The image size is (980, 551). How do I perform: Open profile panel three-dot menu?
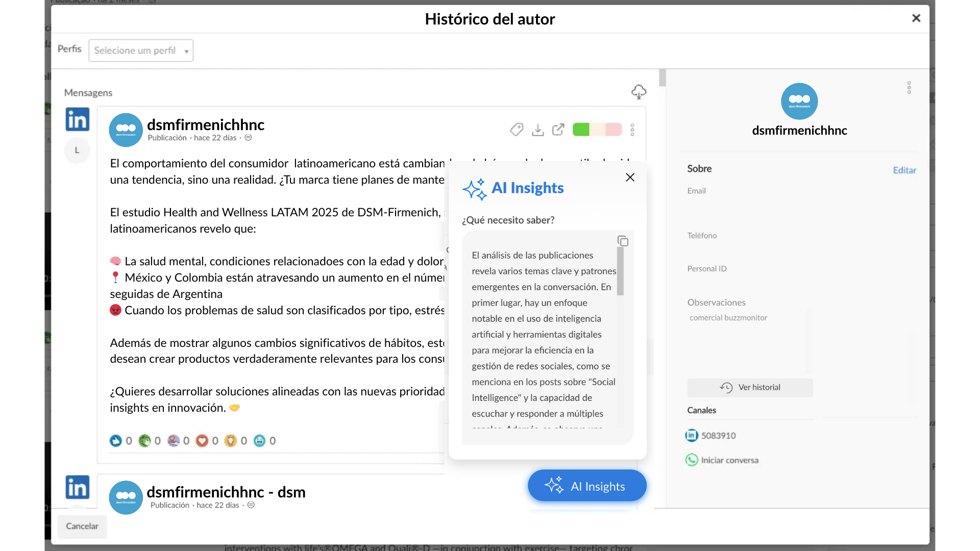(909, 88)
